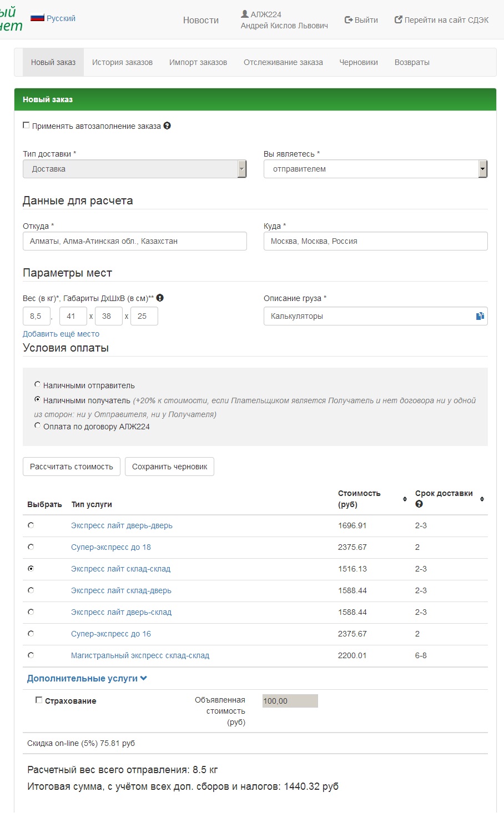Click the user profile icon АЛЖ224
504x832 pixels.
(x=245, y=14)
